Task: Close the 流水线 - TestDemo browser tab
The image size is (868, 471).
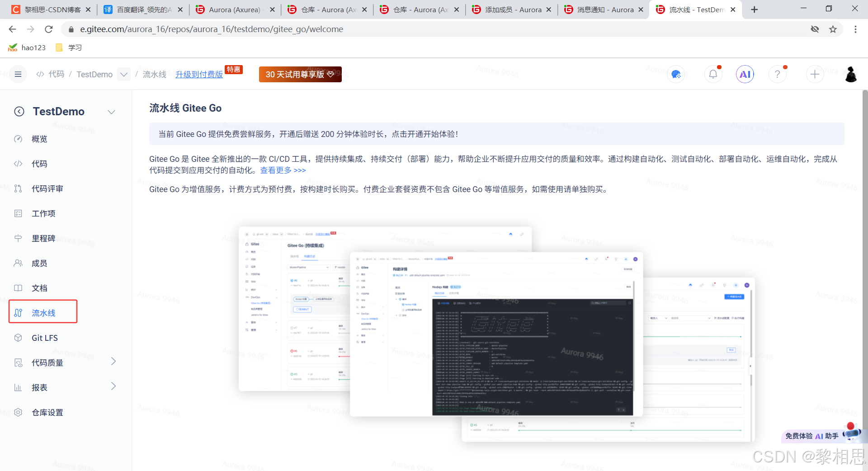Action: click(x=733, y=9)
